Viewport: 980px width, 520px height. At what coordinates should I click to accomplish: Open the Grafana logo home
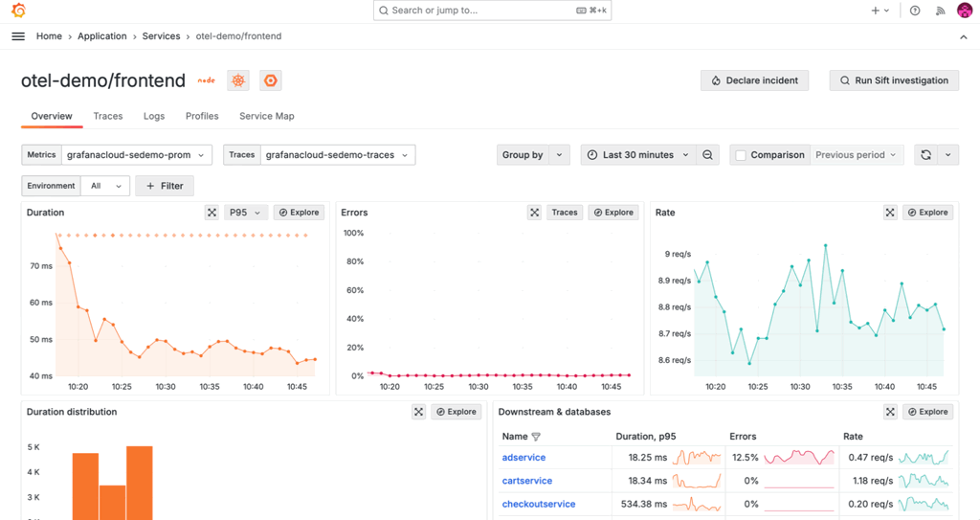coord(19,11)
